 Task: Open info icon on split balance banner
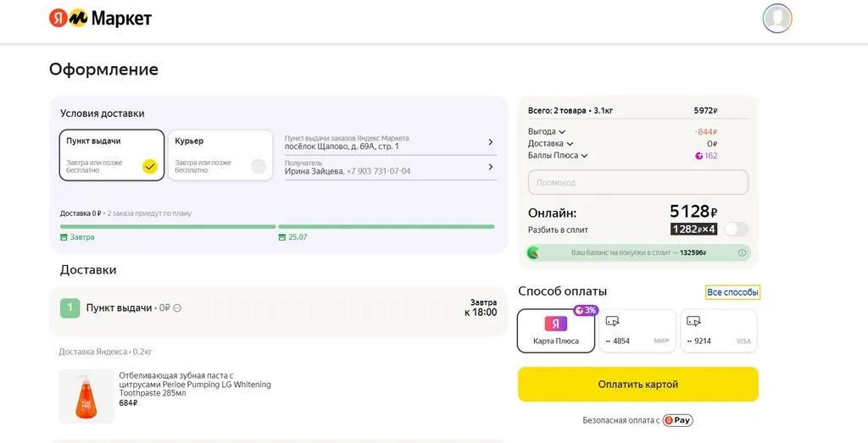(x=742, y=252)
